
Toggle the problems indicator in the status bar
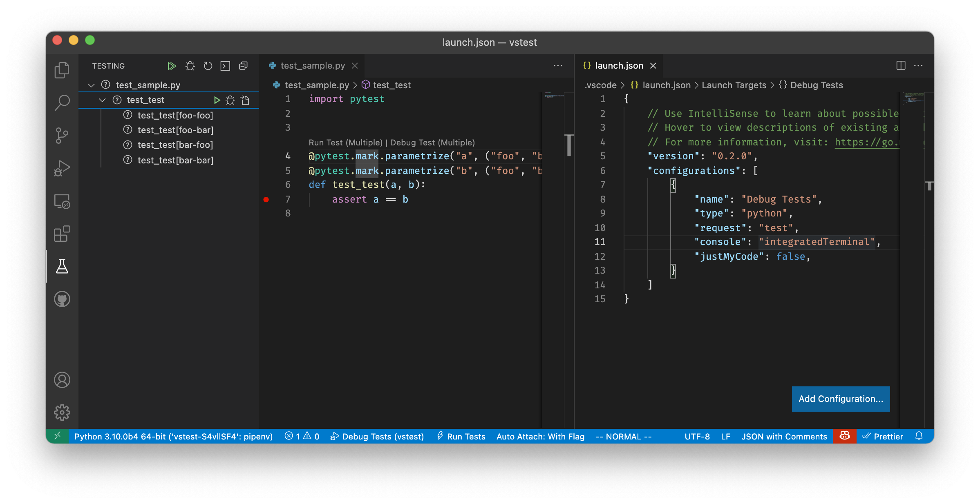[x=302, y=436]
